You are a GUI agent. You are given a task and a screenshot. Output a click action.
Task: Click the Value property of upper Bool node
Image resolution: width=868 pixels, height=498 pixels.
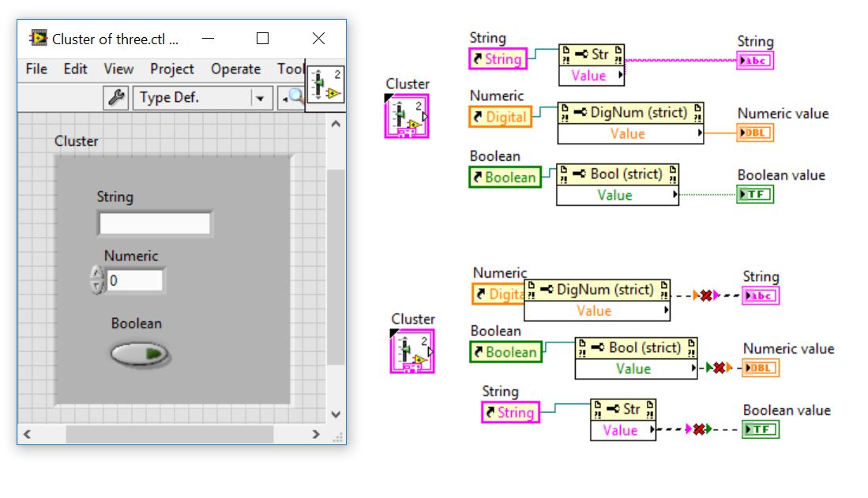(x=618, y=195)
